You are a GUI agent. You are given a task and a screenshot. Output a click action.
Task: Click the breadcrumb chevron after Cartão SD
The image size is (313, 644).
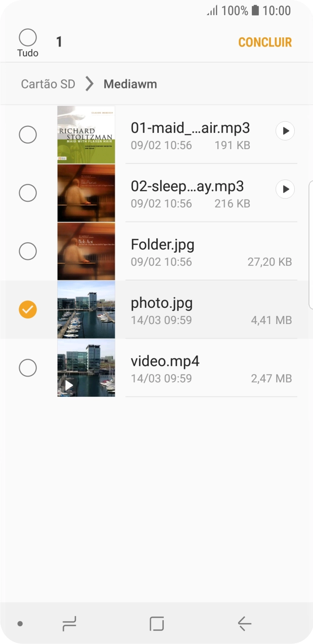90,84
